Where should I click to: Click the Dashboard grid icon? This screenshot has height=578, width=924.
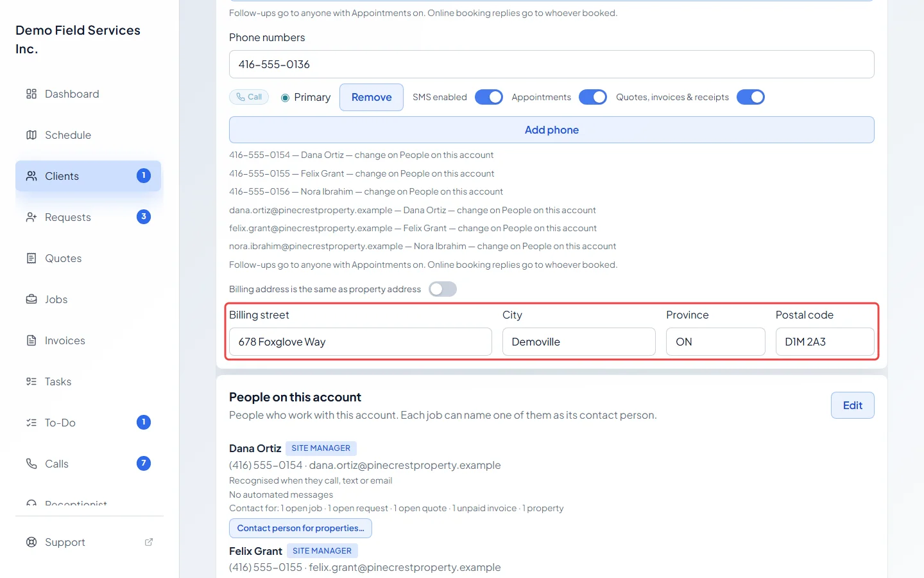(31, 94)
